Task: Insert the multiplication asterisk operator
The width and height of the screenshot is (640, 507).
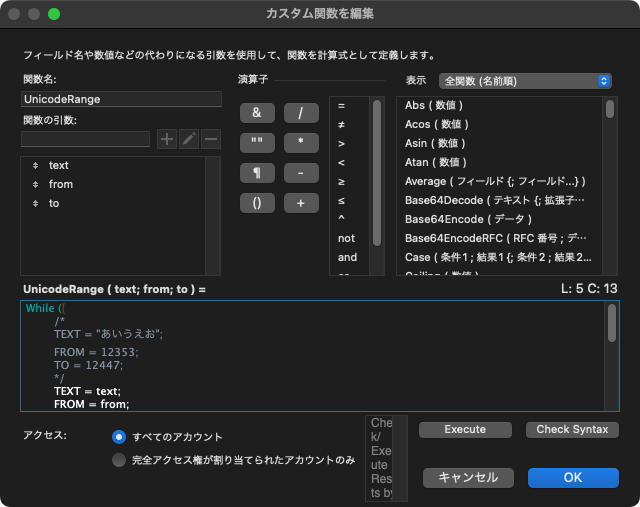Action: pos(301,143)
